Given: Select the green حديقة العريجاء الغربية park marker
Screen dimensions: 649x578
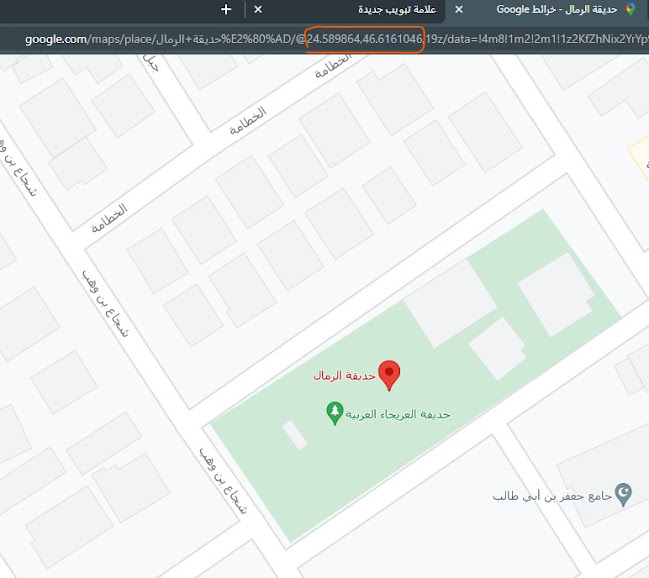Looking at the screenshot, I should [334, 413].
